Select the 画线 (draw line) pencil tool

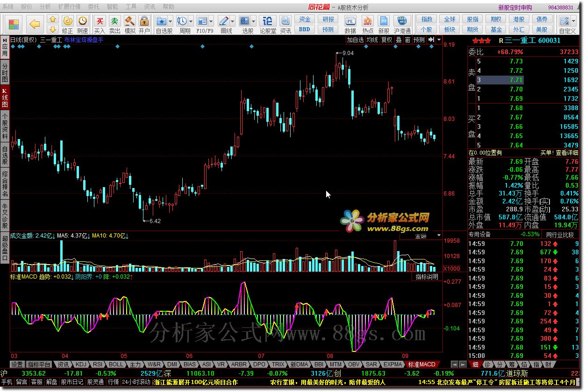pos(223,21)
